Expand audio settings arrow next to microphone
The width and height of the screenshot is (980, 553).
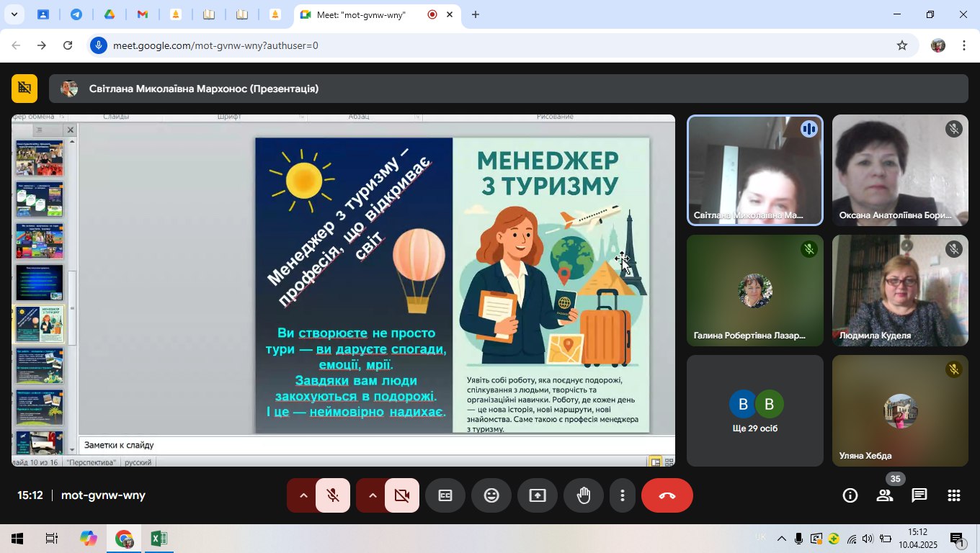[x=303, y=495]
